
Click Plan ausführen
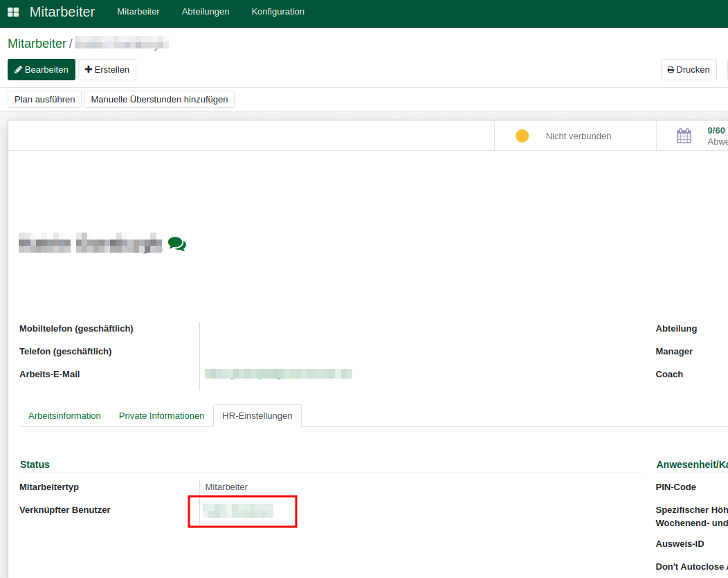tap(44, 100)
